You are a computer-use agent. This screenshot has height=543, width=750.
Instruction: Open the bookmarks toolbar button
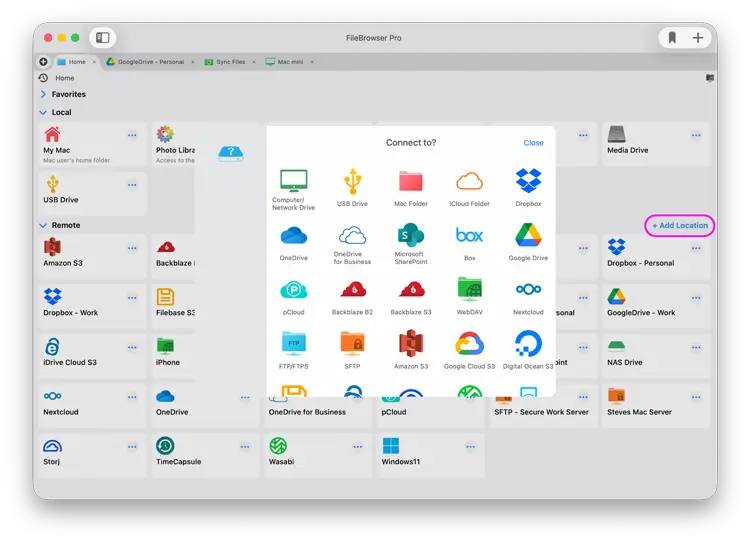(x=672, y=38)
